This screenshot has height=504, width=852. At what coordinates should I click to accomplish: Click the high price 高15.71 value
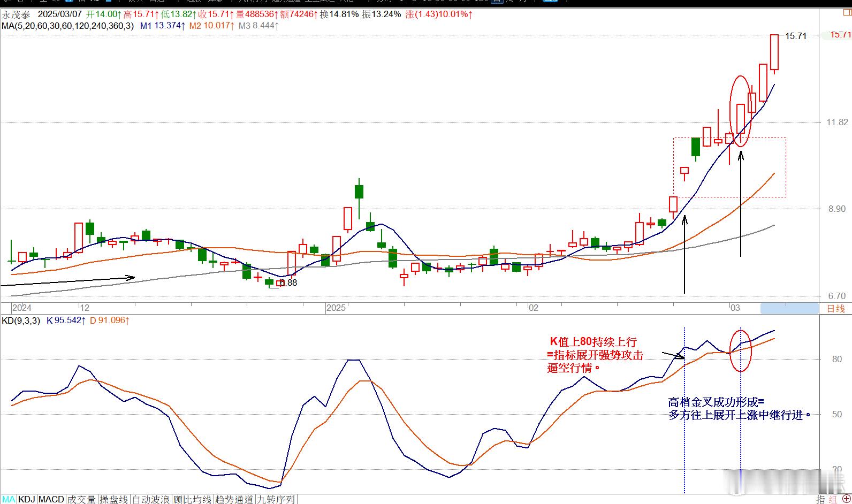pyautogui.click(x=141, y=14)
